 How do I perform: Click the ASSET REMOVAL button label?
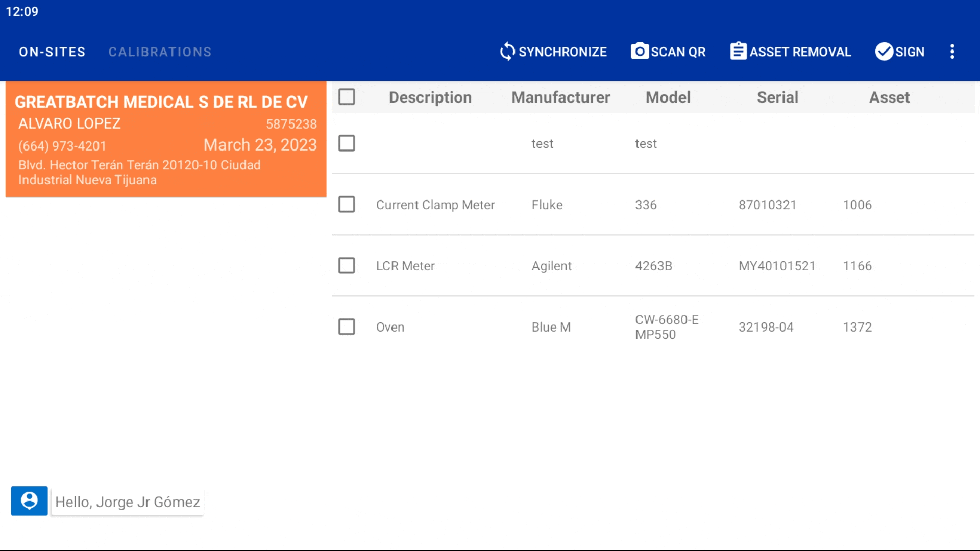pyautogui.click(x=800, y=52)
